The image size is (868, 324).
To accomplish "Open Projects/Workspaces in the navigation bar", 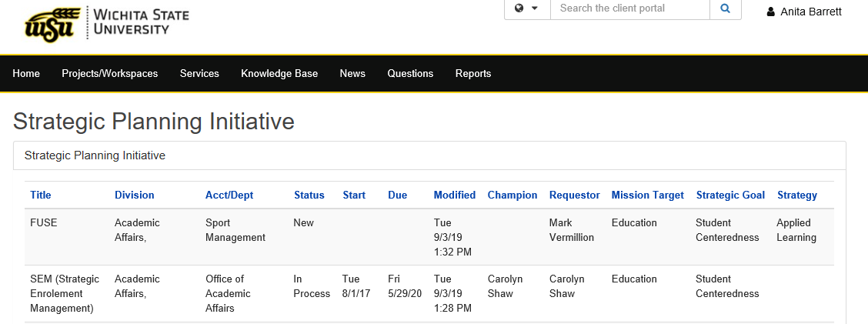I will (x=109, y=74).
